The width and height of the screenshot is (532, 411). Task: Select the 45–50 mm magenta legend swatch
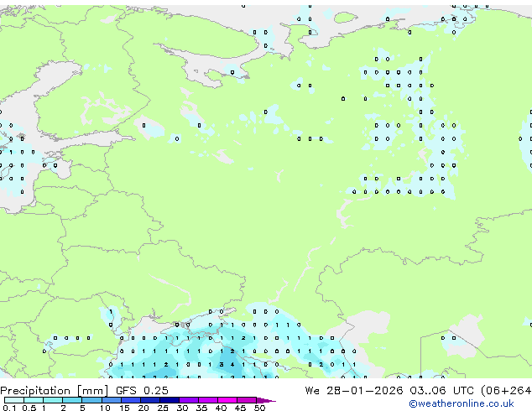coord(247,400)
